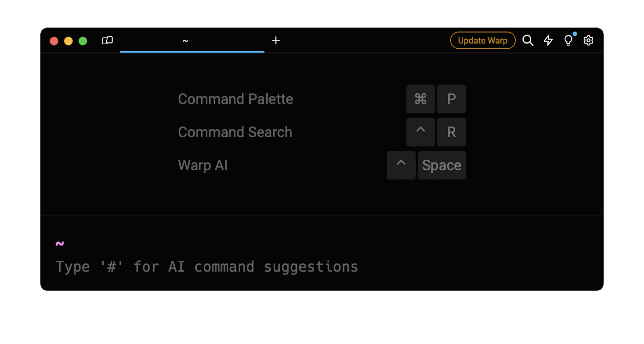Click the P key shortcut
The height and width of the screenshot is (344, 644).
pyautogui.click(x=452, y=99)
